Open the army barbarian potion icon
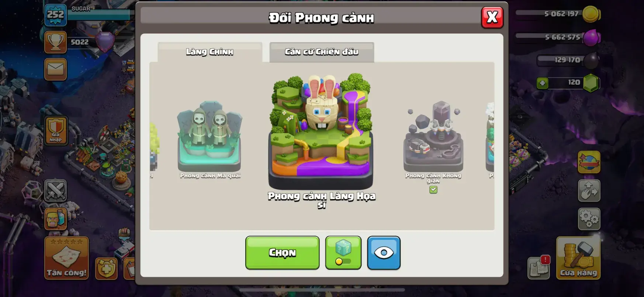This screenshot has height=297, width=644. pos(56,219)
